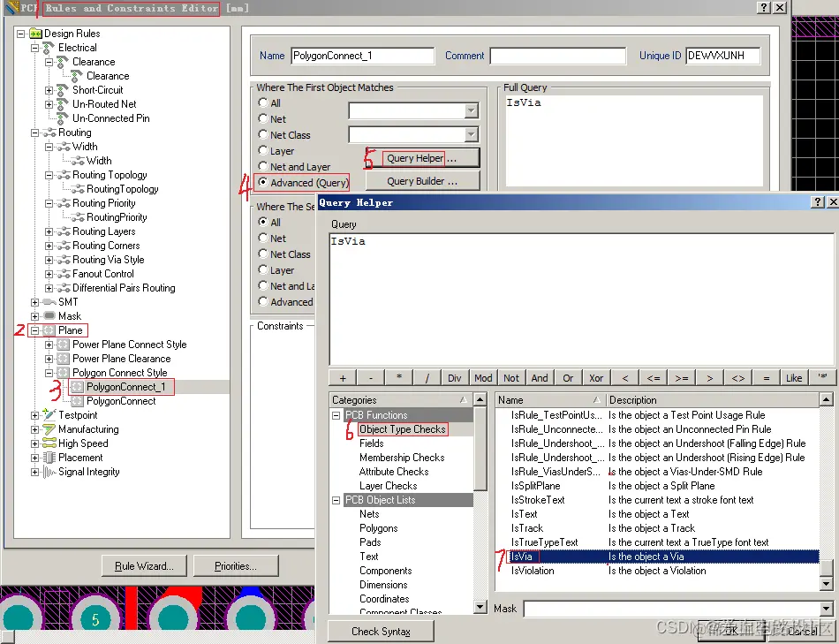Click the Signal Integrity category icon
Viewport: 839px width, 644px height.
(x=49, y=472)
